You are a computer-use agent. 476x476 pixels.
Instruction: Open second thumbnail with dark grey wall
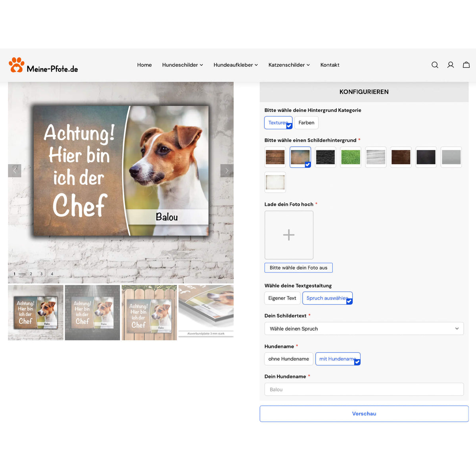[92, 313]
